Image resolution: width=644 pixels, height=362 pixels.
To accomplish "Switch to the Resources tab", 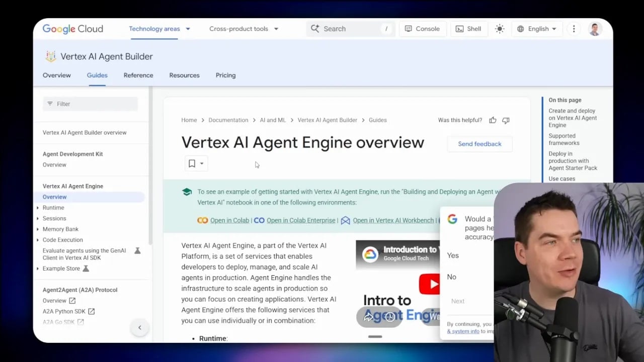I will click(x=184, y=75).
